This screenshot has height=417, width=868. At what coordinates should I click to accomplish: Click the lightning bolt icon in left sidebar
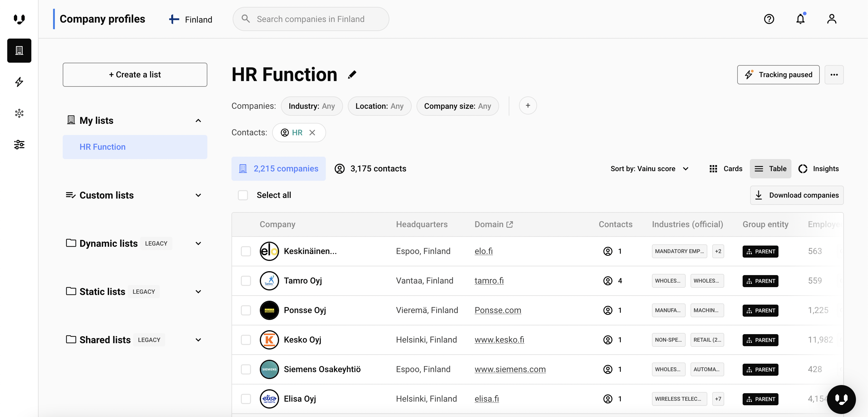19,82
